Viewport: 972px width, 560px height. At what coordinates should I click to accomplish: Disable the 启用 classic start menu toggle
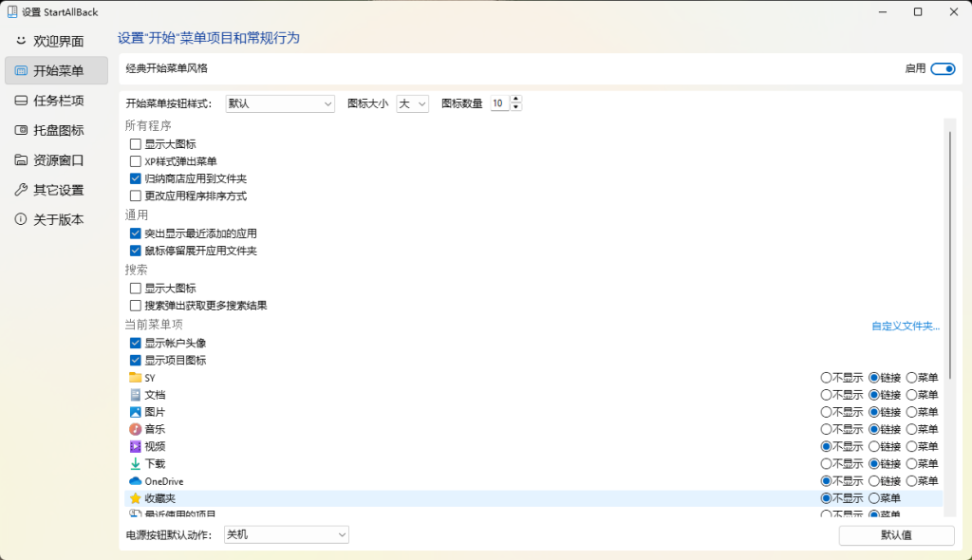943,68
